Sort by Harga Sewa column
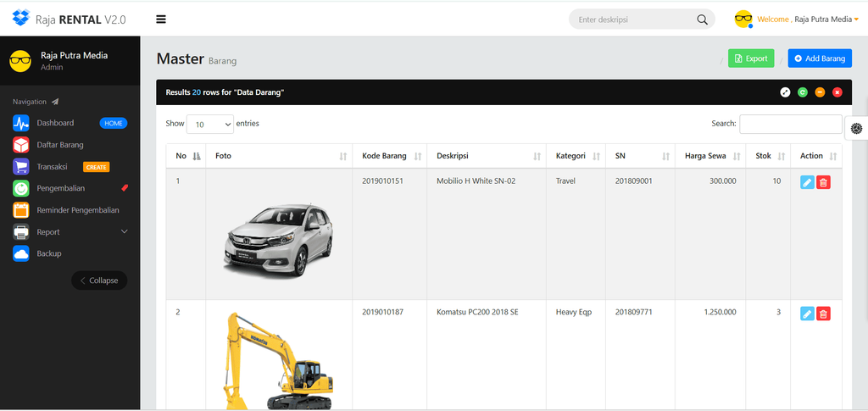Image resolution: width=868 pixels, height=411 pixels. (710, 157)
